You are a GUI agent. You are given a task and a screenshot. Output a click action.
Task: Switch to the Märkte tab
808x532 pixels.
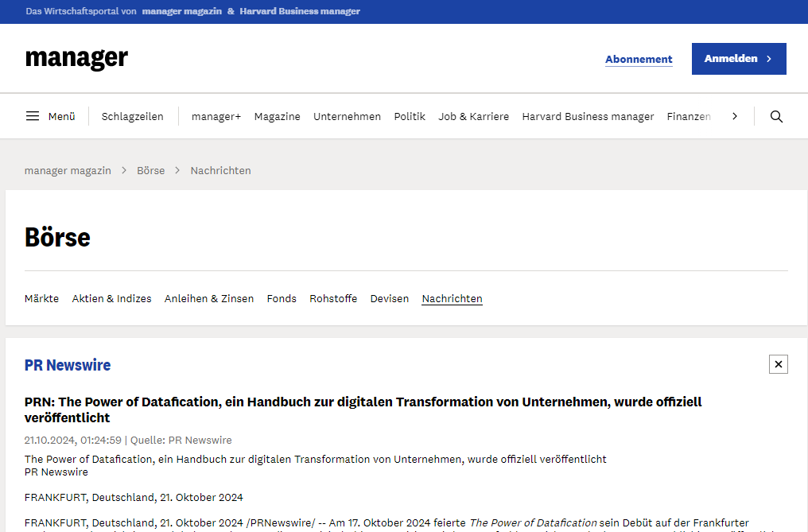tap(41, 298)
